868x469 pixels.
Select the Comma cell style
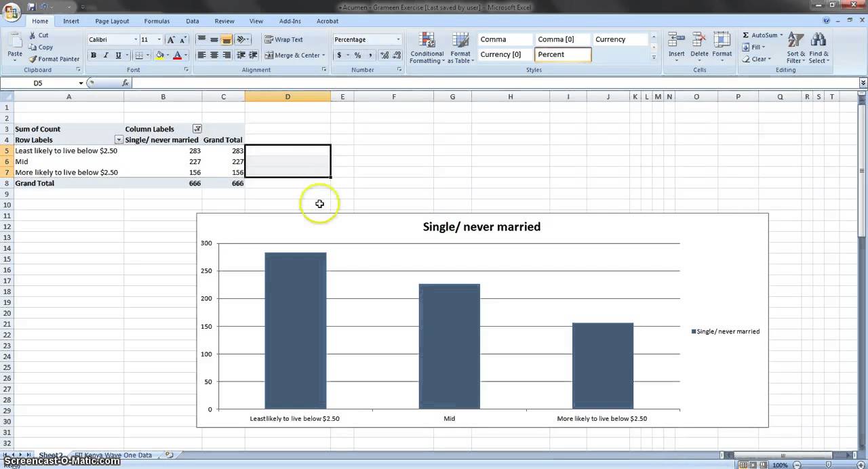click(x=505, y=39)
